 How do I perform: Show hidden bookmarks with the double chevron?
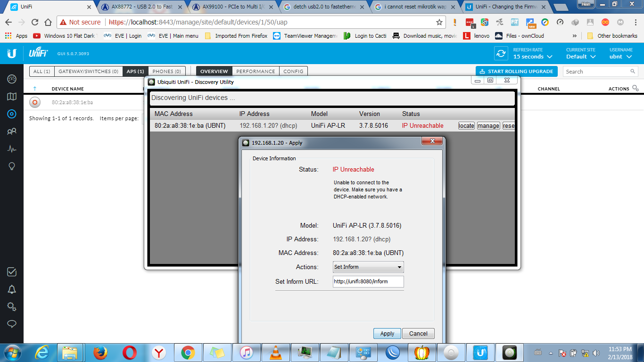(x=575, y=36)
